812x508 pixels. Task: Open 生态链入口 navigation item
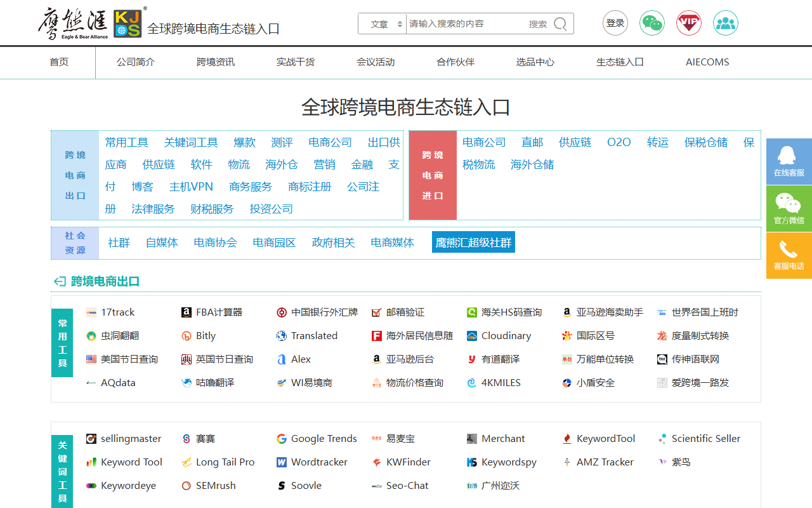(620, 62)
